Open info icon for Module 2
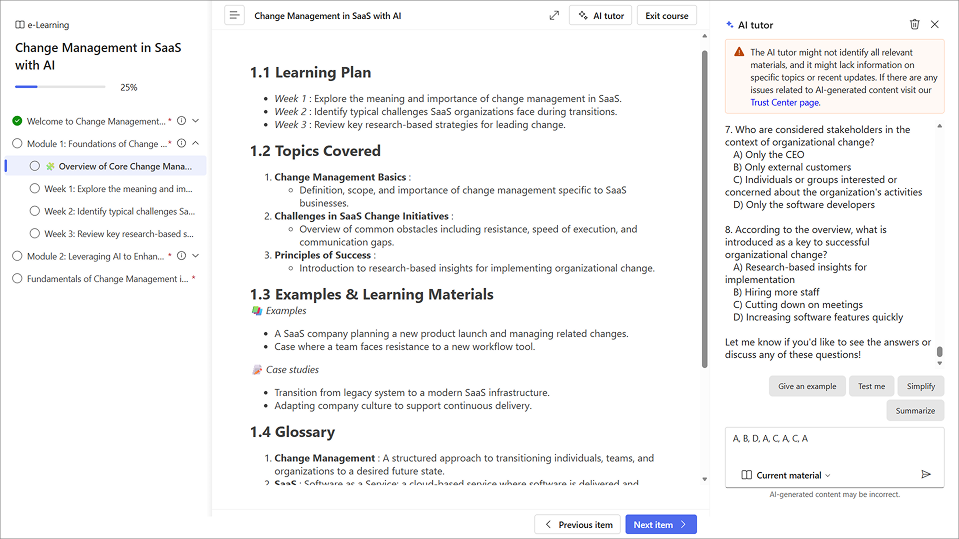The width and height of the screenshot is (959, 539). [182, 256]
